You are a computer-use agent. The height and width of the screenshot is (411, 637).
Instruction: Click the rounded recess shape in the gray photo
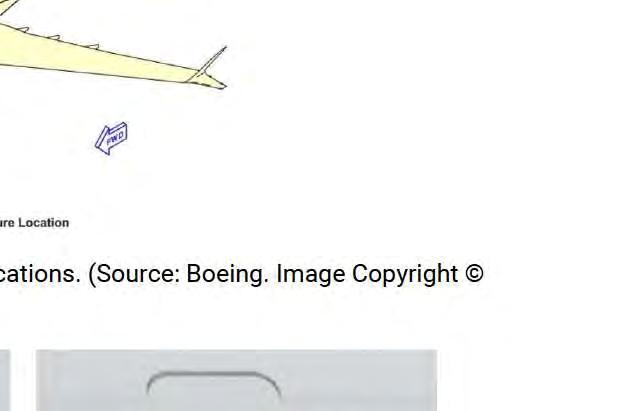[214, 384]
